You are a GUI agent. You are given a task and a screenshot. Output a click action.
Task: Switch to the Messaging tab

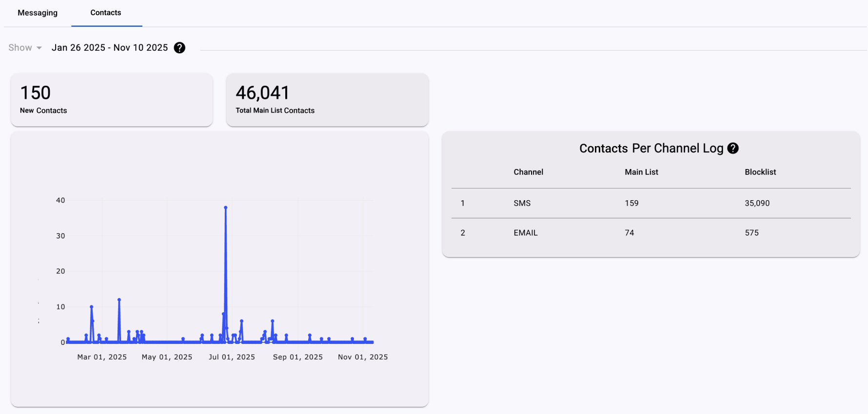tap(38, 13)
